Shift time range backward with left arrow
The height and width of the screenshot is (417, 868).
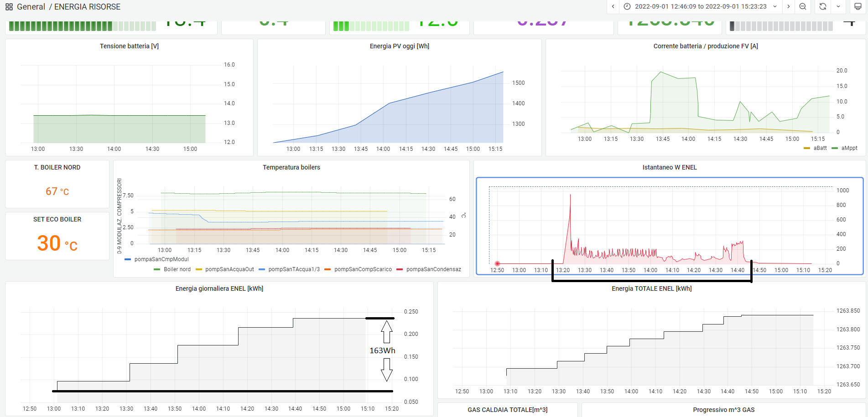pyautogui.click(x=613, y=6)
